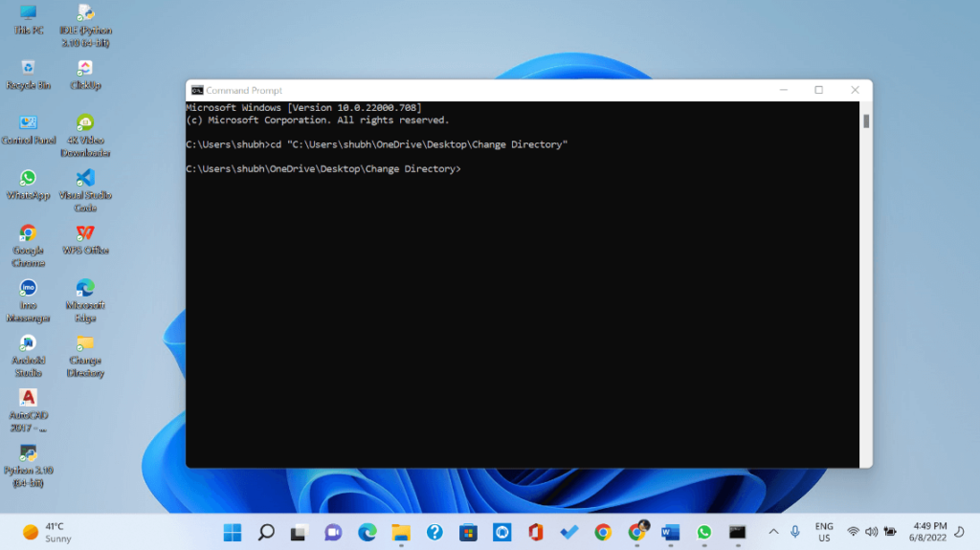Open the Wi-Fi network quick settings
The height and width of the screenshot is (550, 980).
pos(853,532)
